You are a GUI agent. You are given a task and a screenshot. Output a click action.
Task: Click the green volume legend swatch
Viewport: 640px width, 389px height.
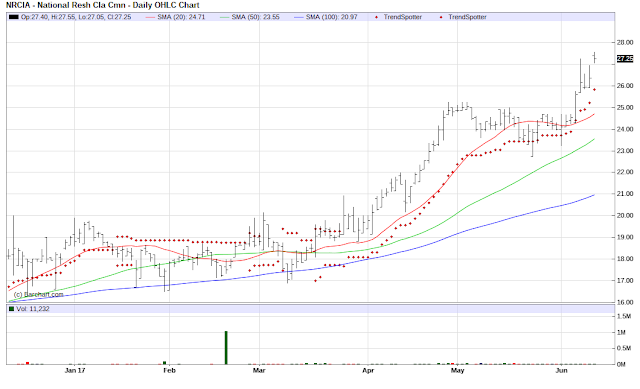pyautogui.click(x=11, y=309)
